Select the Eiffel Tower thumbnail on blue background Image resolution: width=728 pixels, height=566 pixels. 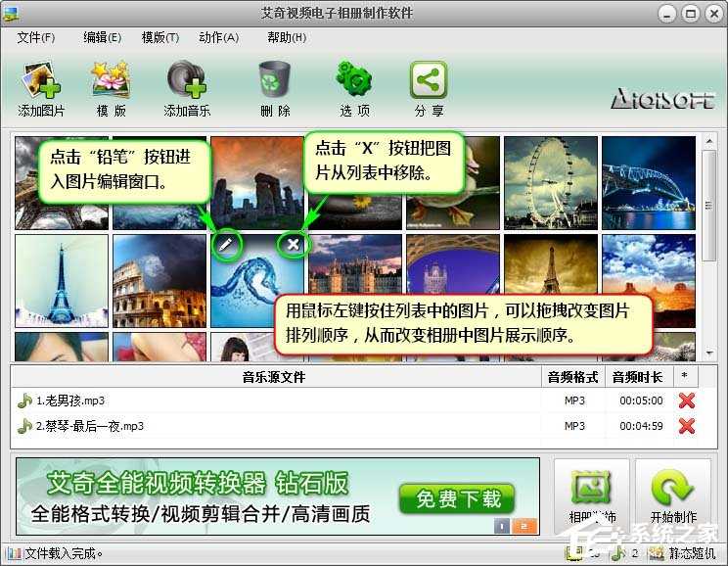point(62,280)
